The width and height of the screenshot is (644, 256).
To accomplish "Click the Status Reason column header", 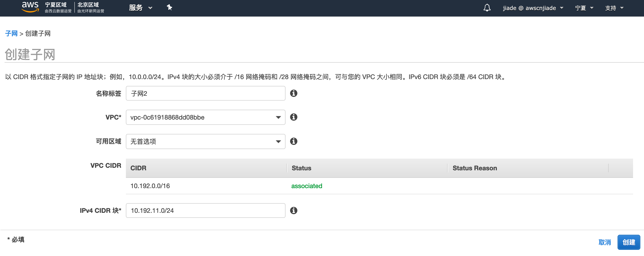I will [475, 168].
